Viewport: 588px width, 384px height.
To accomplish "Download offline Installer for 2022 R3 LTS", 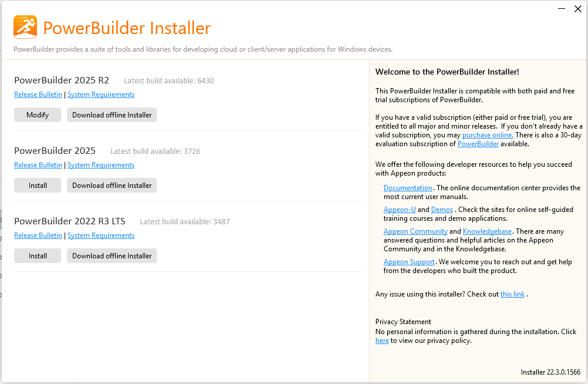I will (x=112, y=256).
